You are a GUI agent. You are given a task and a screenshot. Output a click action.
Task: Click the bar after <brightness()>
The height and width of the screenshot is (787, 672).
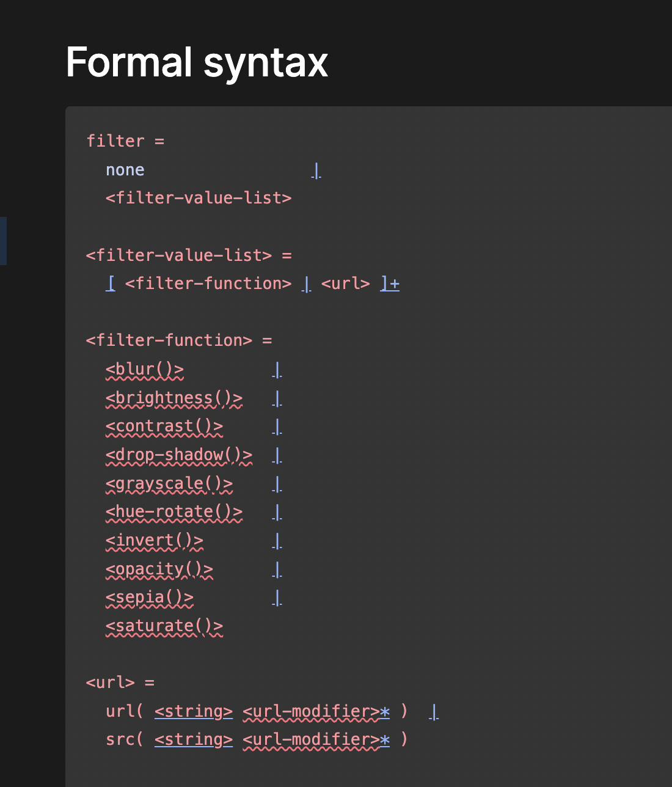click(277, 398)
